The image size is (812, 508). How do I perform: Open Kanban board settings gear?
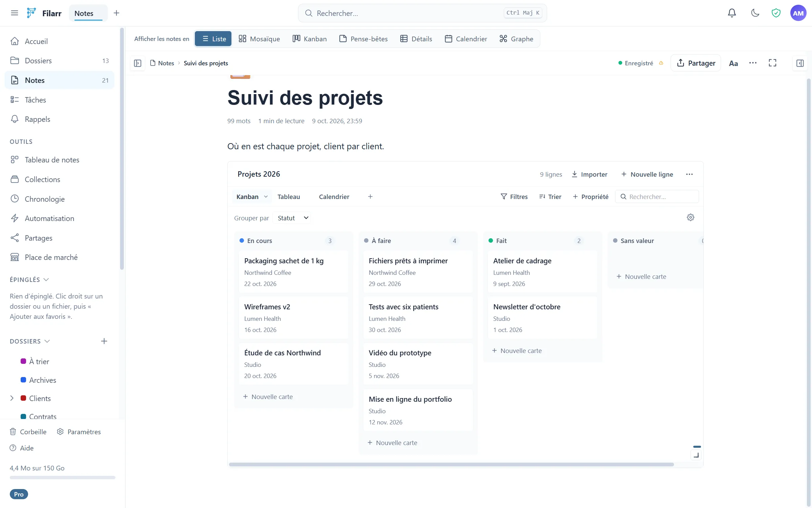[x=691, y=217]
